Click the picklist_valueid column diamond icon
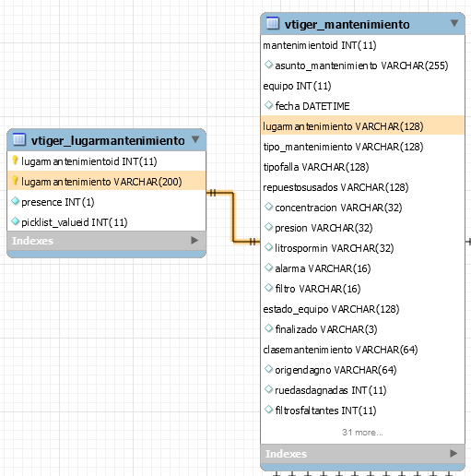The image size is (471, 476). (15, 221)
